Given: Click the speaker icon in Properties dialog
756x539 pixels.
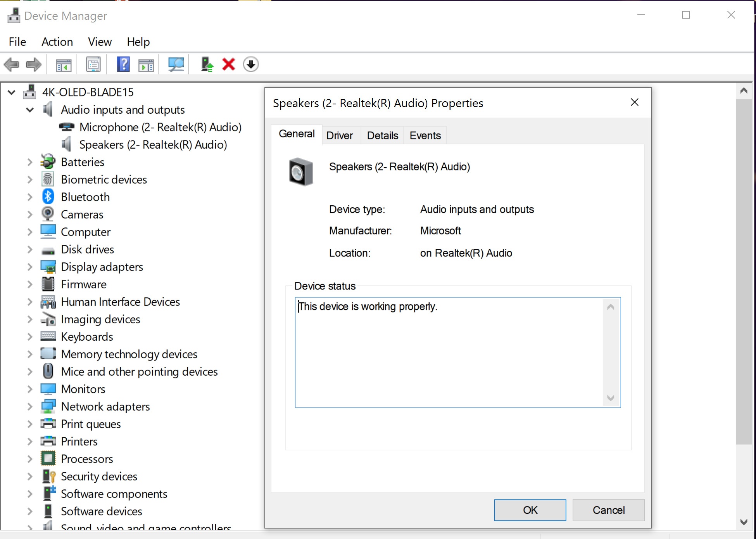Looking at the screenshot, I should pos(301,172).
